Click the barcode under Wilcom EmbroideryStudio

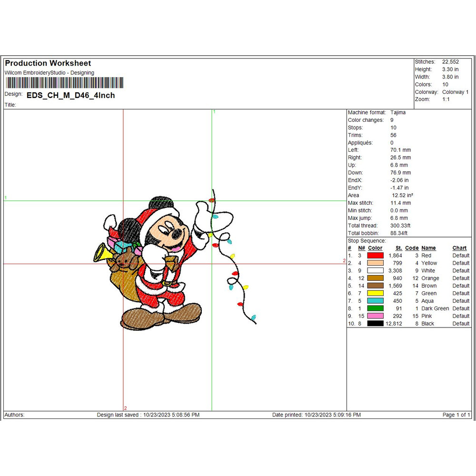click(x=64, y=83)
